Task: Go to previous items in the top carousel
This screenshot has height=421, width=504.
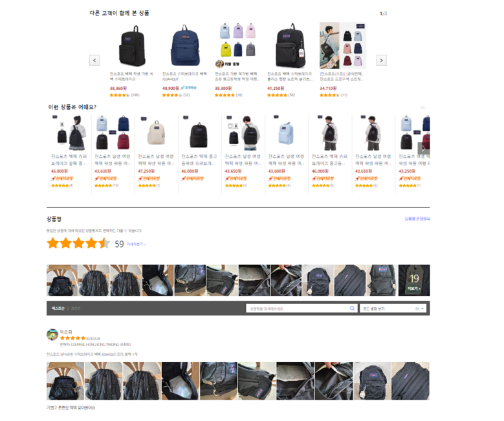Action: [x=94, y=60]
